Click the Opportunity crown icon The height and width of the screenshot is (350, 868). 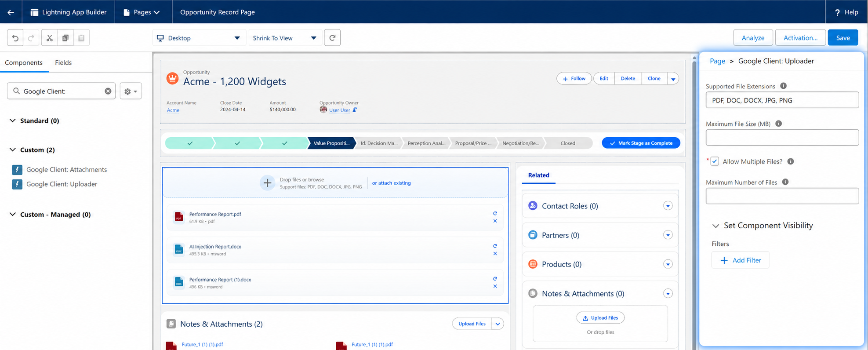[x=172, y=78]
